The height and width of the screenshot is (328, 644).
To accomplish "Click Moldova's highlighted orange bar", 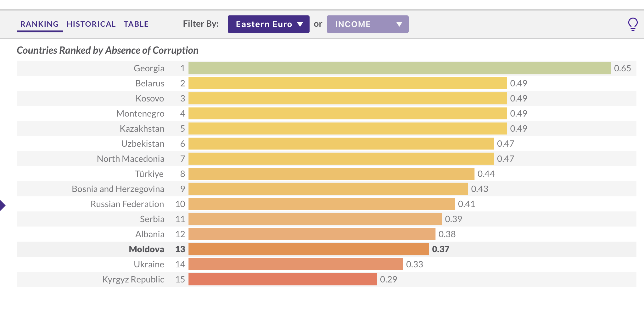I will pos(308,249).
